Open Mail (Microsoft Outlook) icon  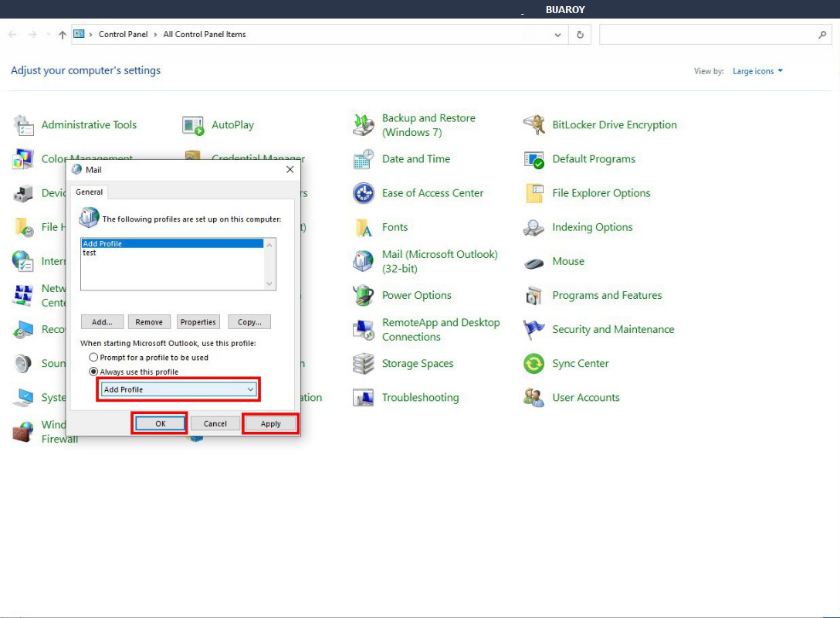pos(364,262)
